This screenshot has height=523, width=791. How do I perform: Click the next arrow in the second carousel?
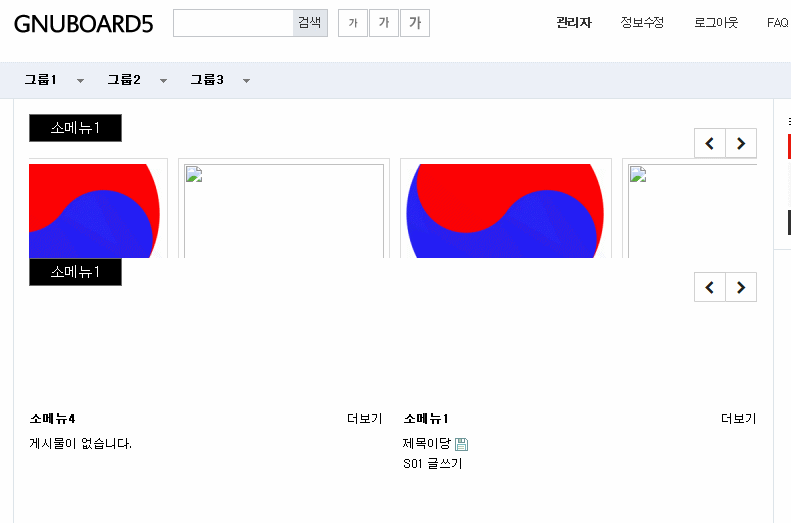741,287
